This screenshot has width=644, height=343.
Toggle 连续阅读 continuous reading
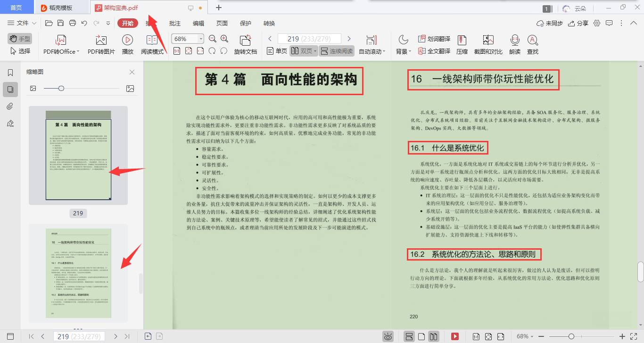(337, 51)
